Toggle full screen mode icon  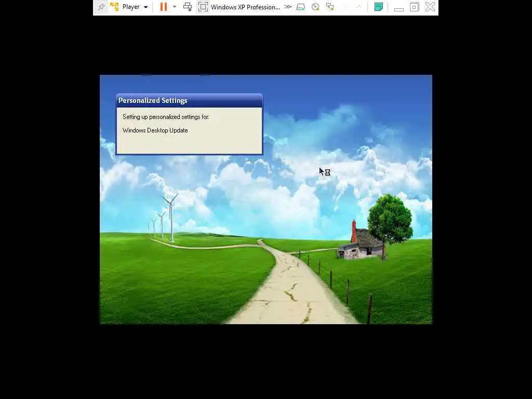pos(203,7)
